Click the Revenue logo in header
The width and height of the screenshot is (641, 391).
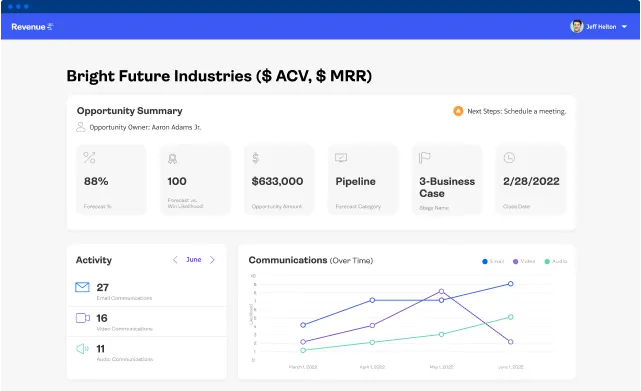tap(32, 27)
